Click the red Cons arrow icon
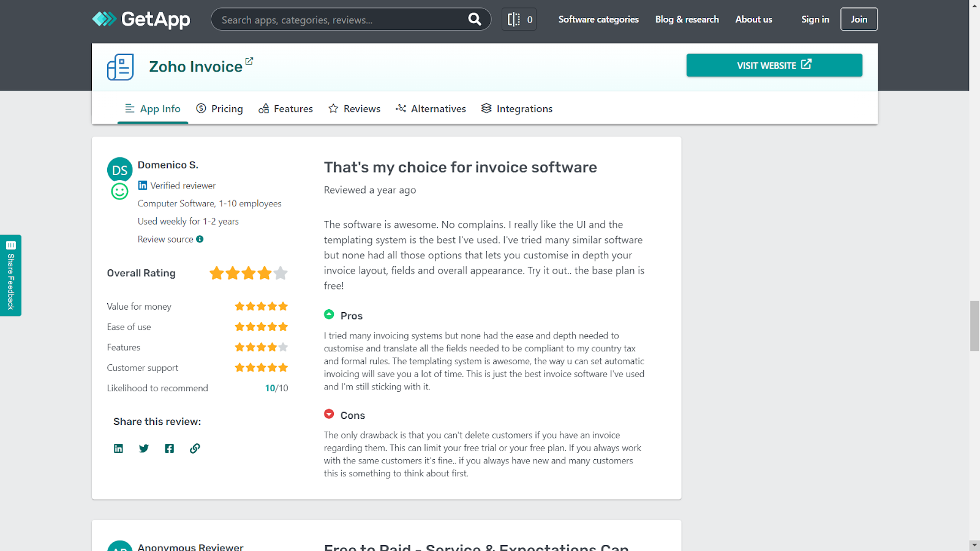 (329, 414)
